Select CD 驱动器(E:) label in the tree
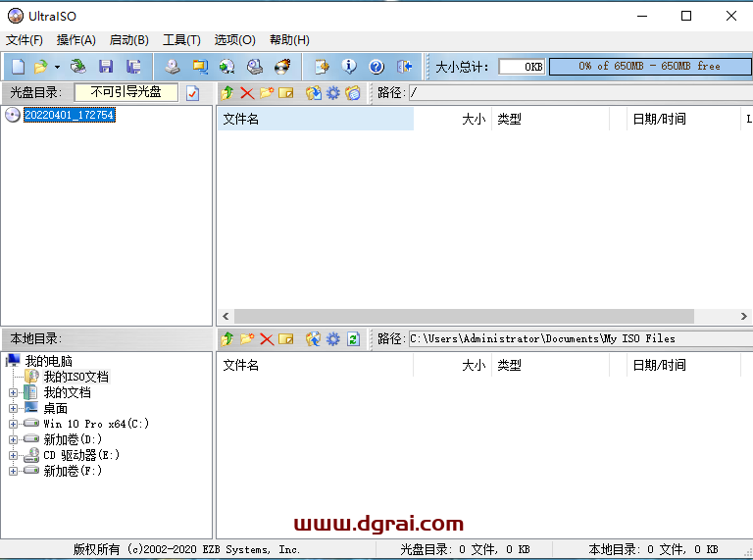The width and height of the screenshot is (753, 560). coord(81,455)
